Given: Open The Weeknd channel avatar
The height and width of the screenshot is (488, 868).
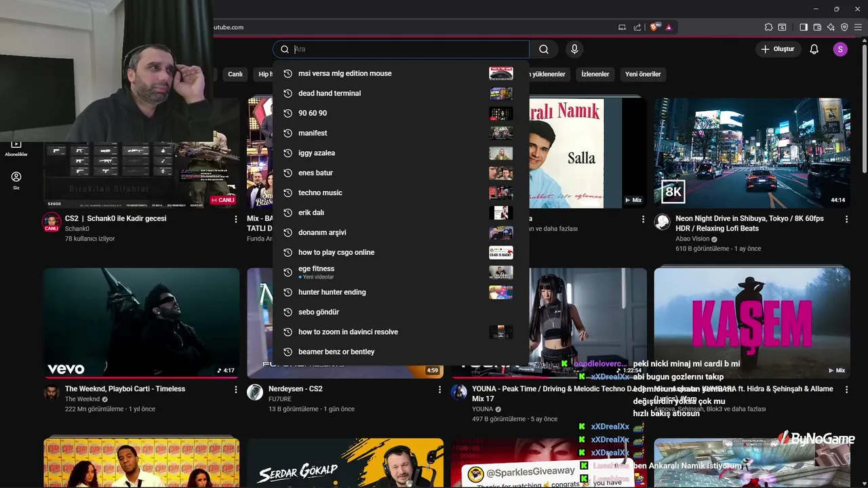Looking at the screenshot, I should coord(52,392).
